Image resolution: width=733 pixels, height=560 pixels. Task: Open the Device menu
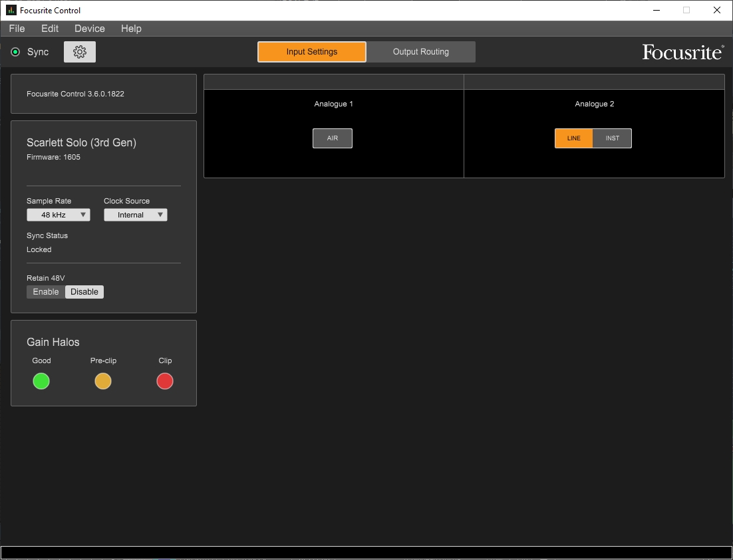pos(90,29)
